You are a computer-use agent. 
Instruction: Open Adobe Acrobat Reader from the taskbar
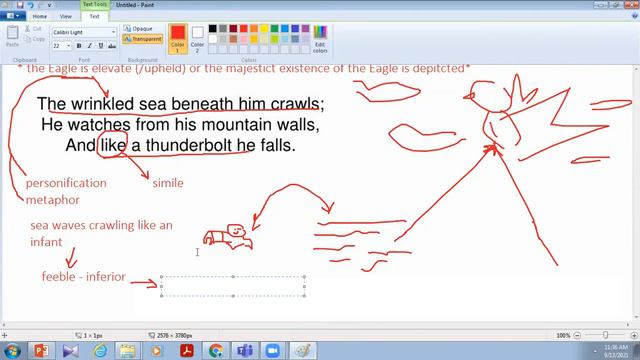point(187,351)
